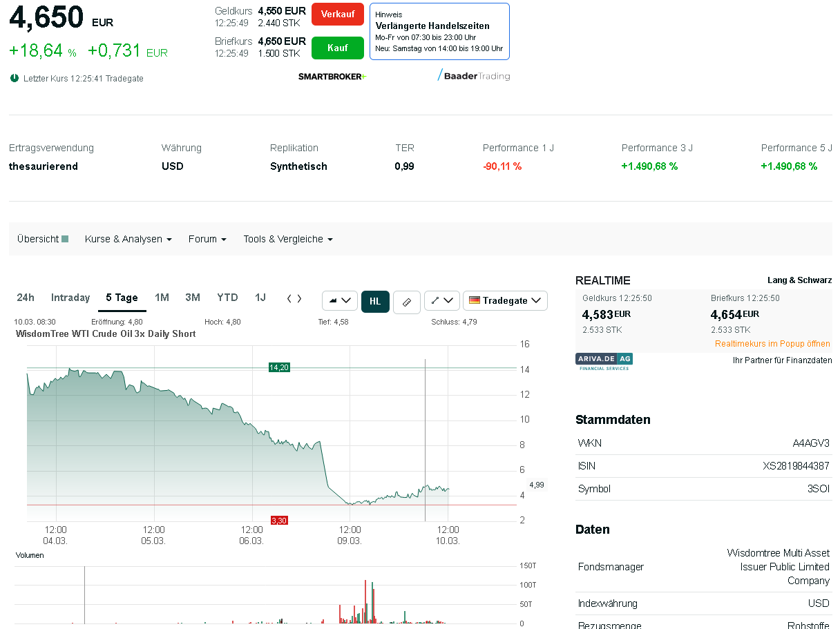Click Realtimekurs im Popup öffnen link
Image resolution: width=840 pixels, height=629 pixels.
[772, 344]
